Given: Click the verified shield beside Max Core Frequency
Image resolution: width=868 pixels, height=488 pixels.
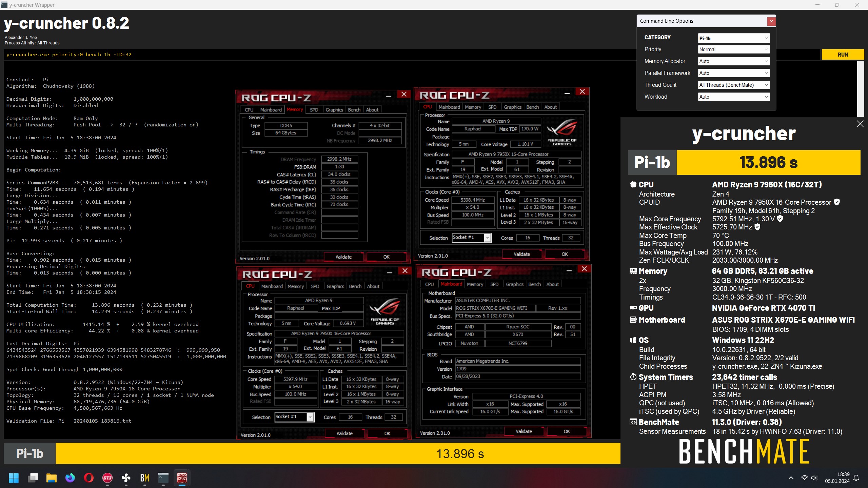Looking at the screenshot, I should coord(780,219).
